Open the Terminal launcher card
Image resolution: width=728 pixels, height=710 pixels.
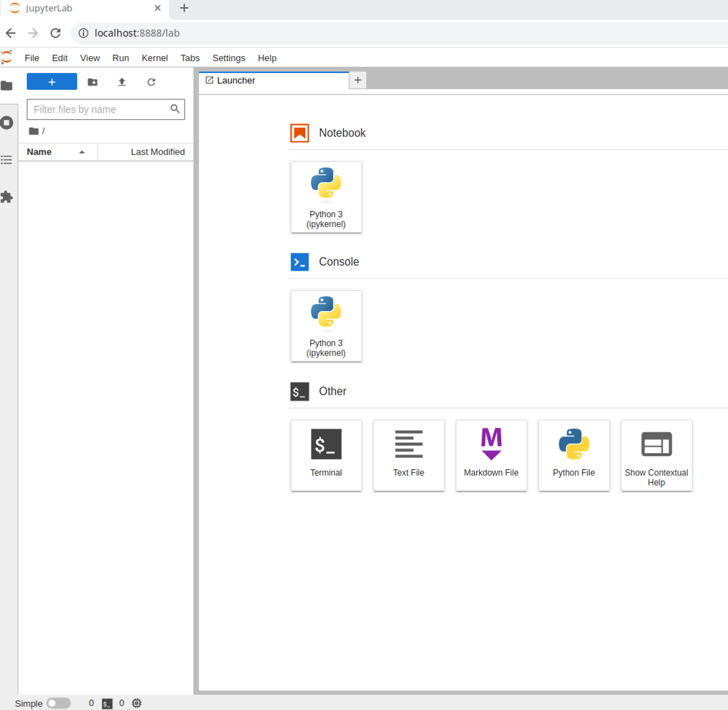click(x=326, y=454)
